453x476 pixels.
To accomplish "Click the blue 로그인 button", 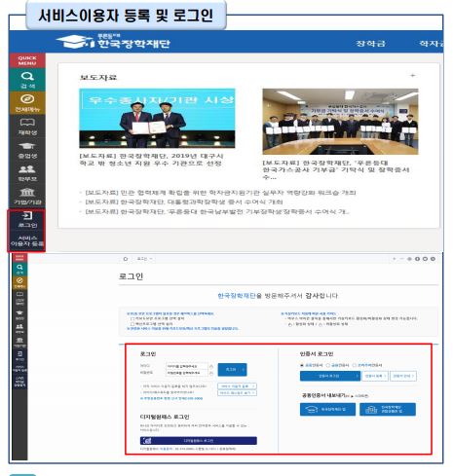I will (232, 370).
